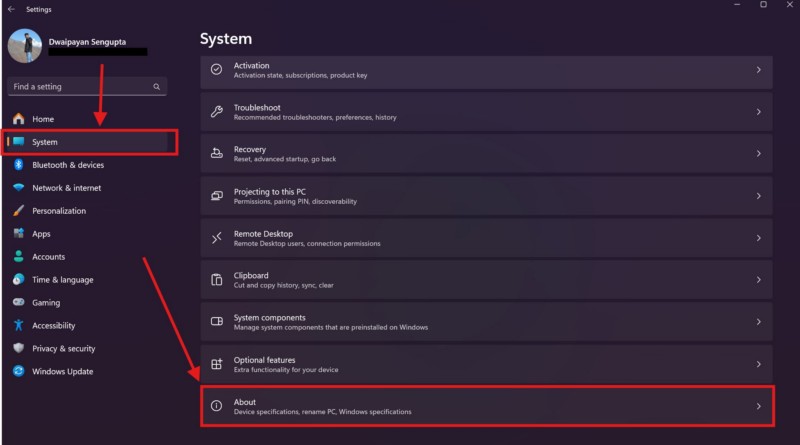Viewport: 800px width, 445px height.
Task: Open Recovery via its right chevron
Action: pyautogui.click(x=758, y=154)
